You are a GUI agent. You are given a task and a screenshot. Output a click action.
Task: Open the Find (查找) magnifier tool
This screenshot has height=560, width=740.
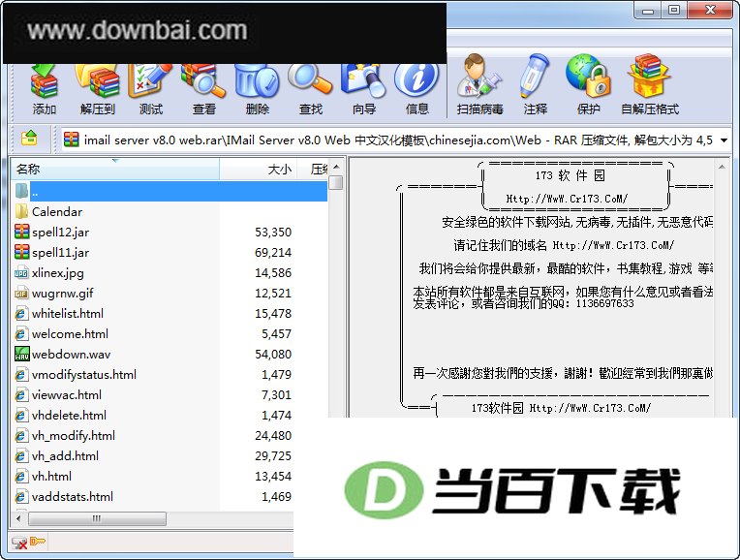click(x=311, y=81)
